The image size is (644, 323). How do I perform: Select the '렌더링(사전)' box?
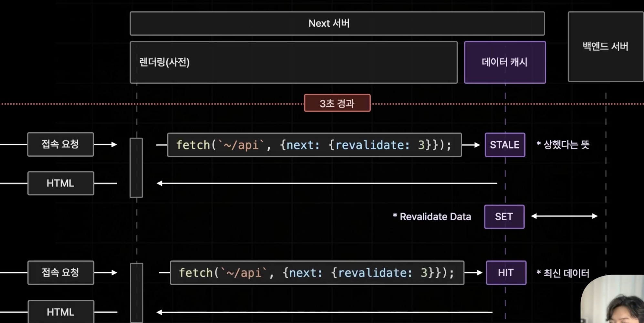[x=294, y=62]
